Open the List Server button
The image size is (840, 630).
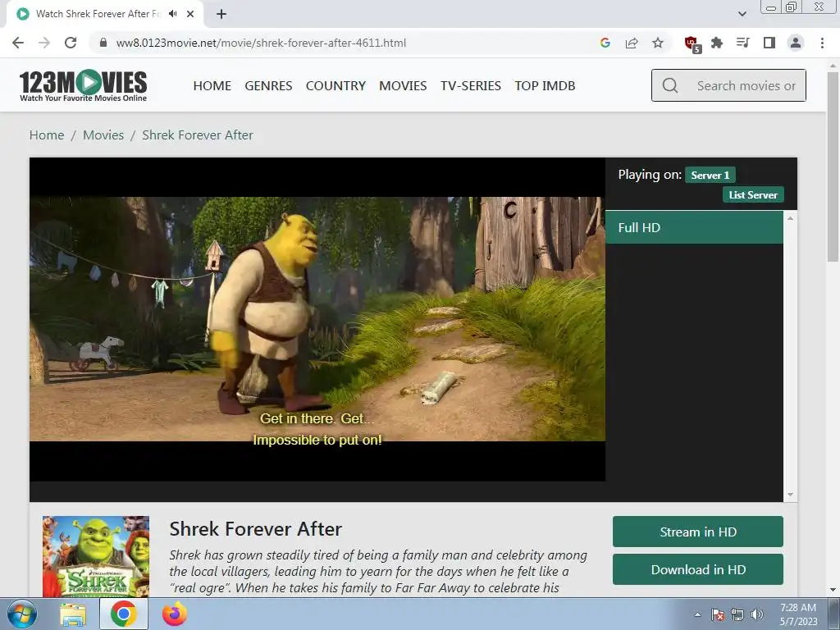tap(753, 195)
